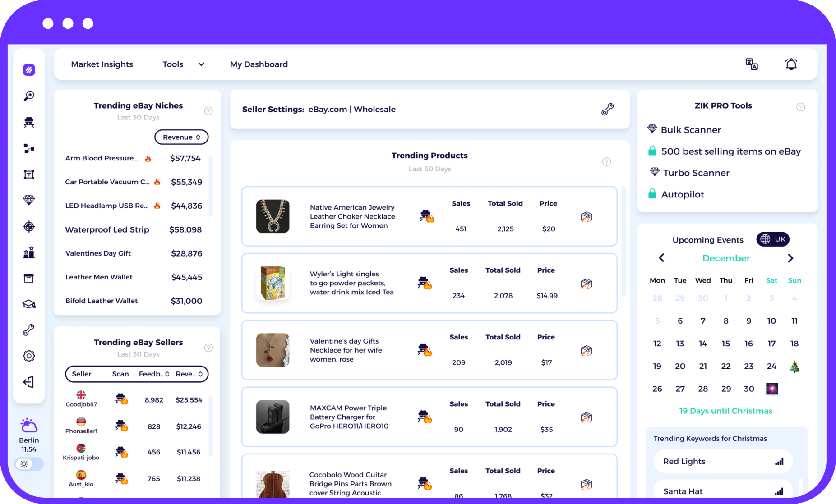Screen dimensions: 836x504
Task: Open Trending eBay Sellers help icon
Action: click(x=208, y=348)
